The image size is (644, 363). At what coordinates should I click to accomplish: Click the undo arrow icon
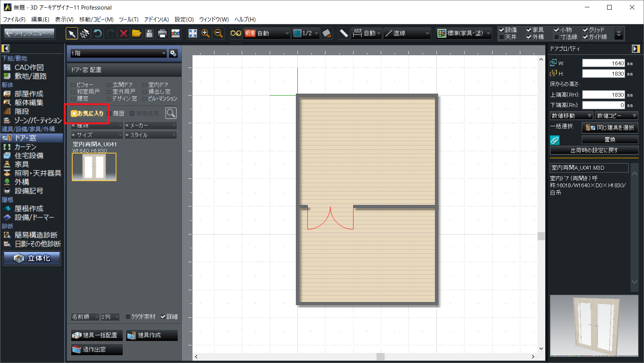tap(98, 34)
